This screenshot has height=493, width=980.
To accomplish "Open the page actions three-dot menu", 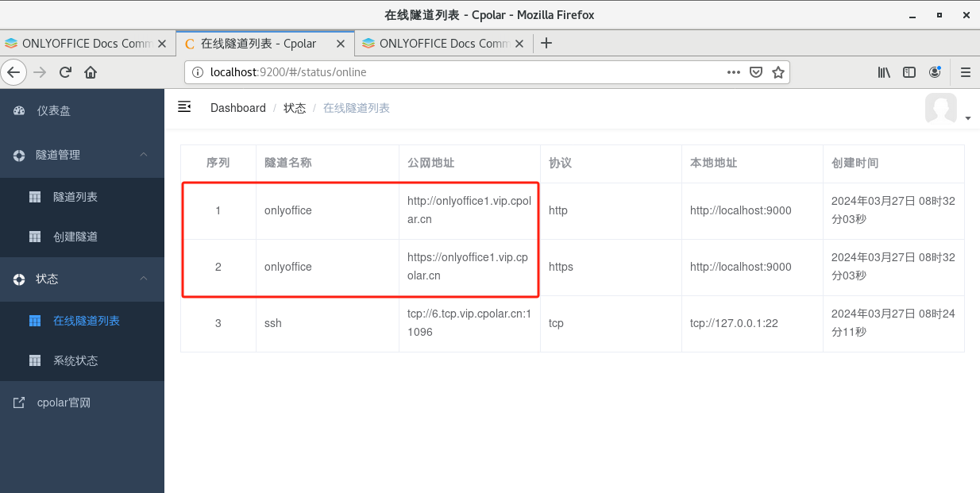I will [734, 72].
